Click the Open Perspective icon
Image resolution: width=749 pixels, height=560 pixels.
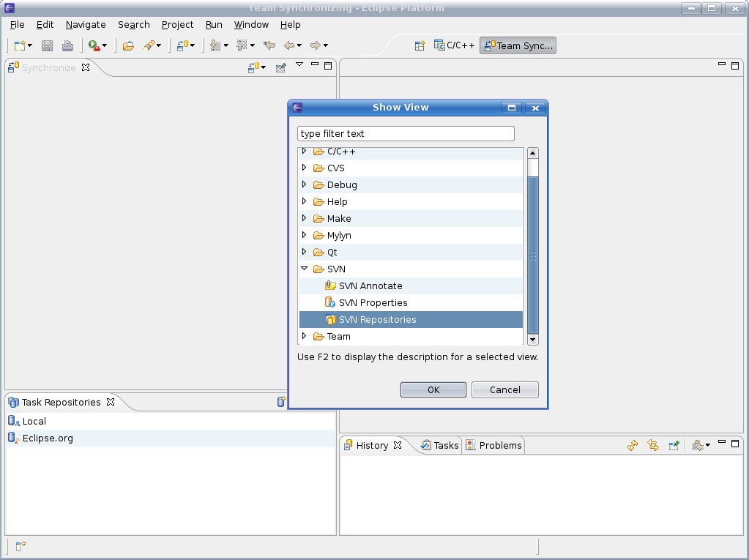(x=420, y=45)
